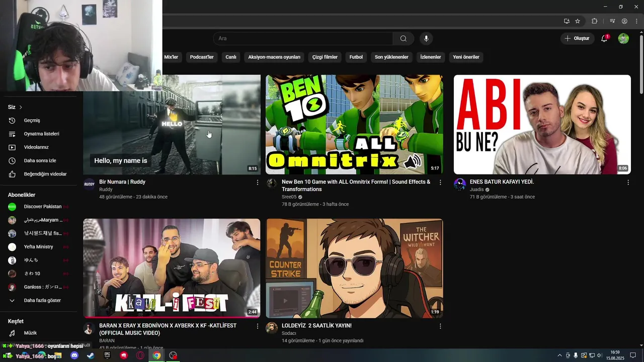Play the Ben 10 Omnitrix thumbnail
The width and height of the screenshot is (644, 362).
355,125
